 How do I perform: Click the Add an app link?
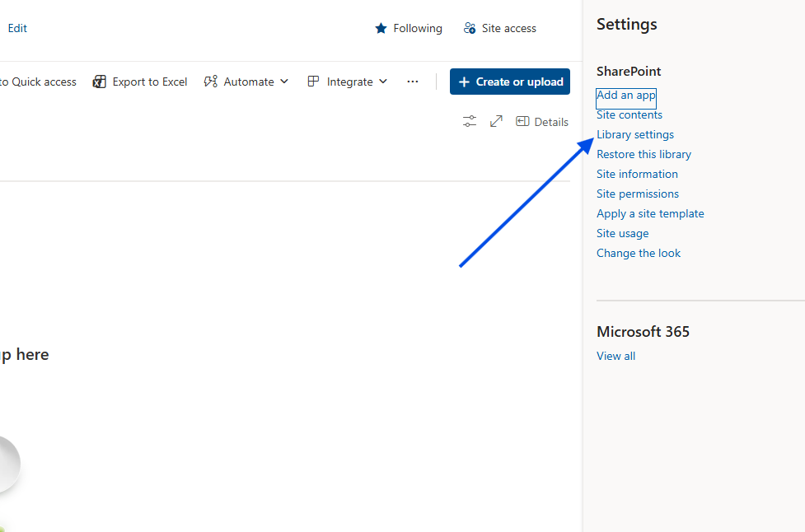coord(626,96)
